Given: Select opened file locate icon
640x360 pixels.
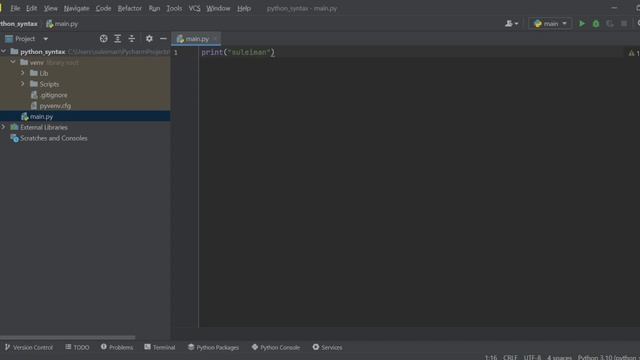Looking at the screenshot, I should pyautogui.click(x=104, y=38).
